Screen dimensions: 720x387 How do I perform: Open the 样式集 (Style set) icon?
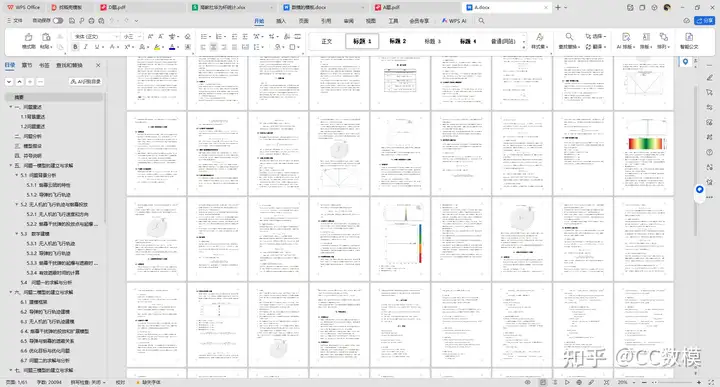tap(539, 37)
